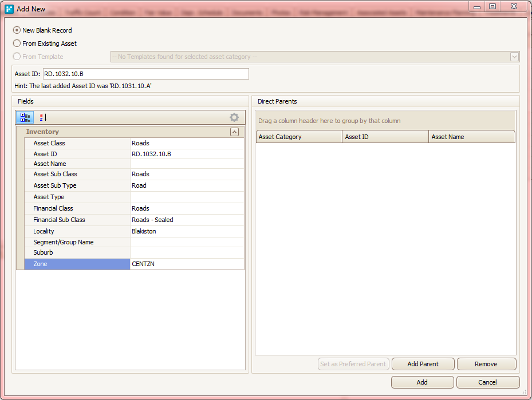Click the Asset Name column header
Viewport: 532px width, 400px height.
coord(471,137)
